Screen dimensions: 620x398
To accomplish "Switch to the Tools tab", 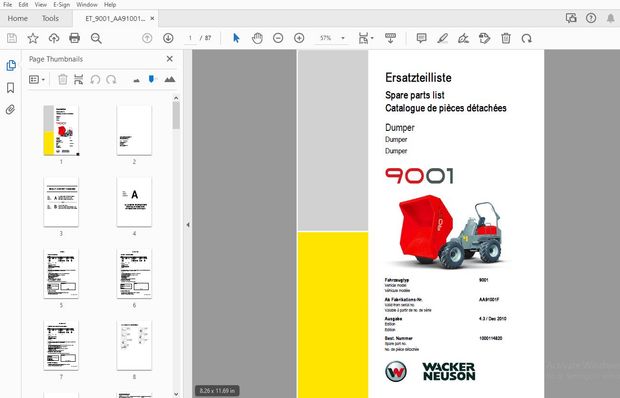I will pos(50,19).
